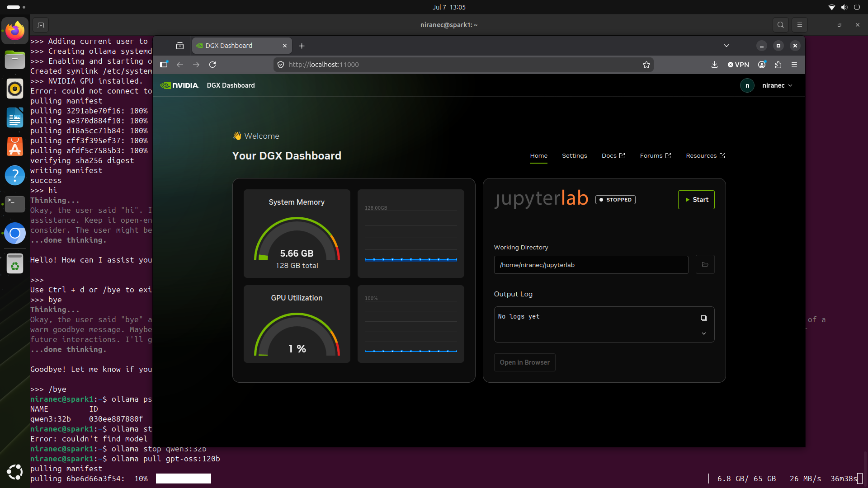Launch Rhythmbox from the dock

[15, 89]
